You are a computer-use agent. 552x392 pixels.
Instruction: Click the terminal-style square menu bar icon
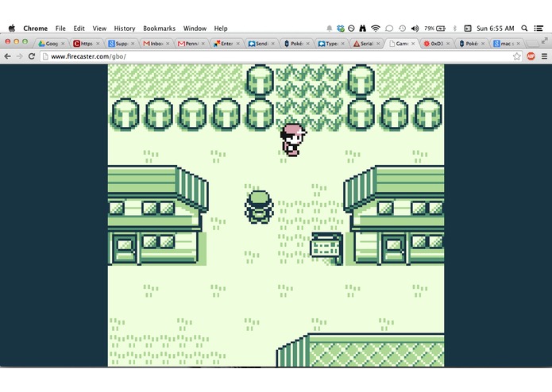[x=468, y=29]
